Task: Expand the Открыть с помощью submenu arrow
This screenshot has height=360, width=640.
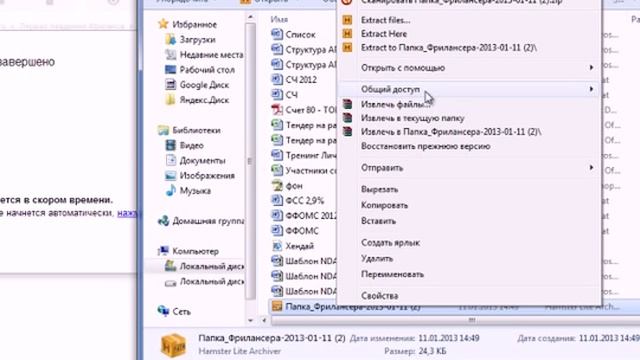Action: point(591,67)
